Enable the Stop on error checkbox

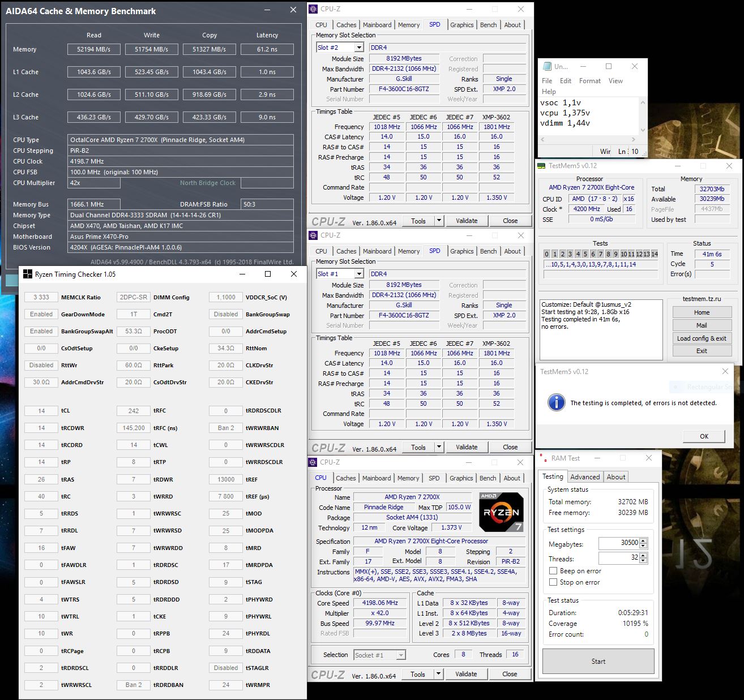coord(553,582)
